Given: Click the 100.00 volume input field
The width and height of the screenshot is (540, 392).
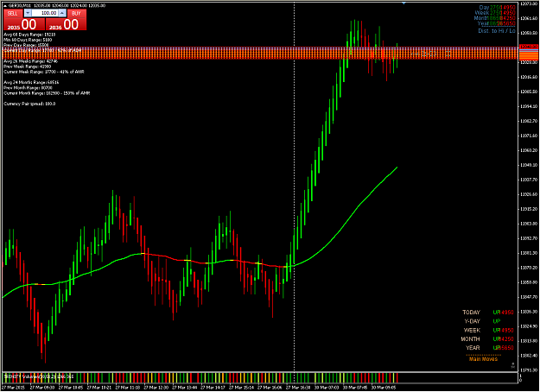Looking at the screenshot, I should [x=45, y=13].
